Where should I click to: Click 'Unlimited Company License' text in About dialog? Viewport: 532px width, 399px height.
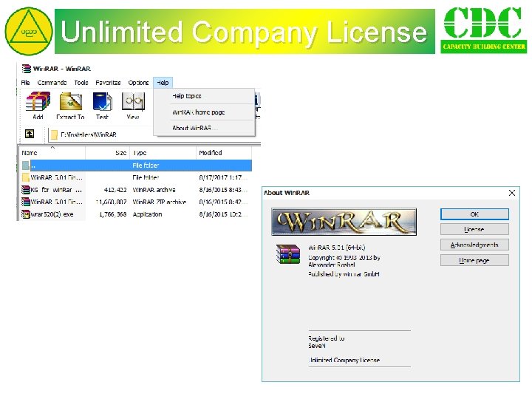[344, 360]
